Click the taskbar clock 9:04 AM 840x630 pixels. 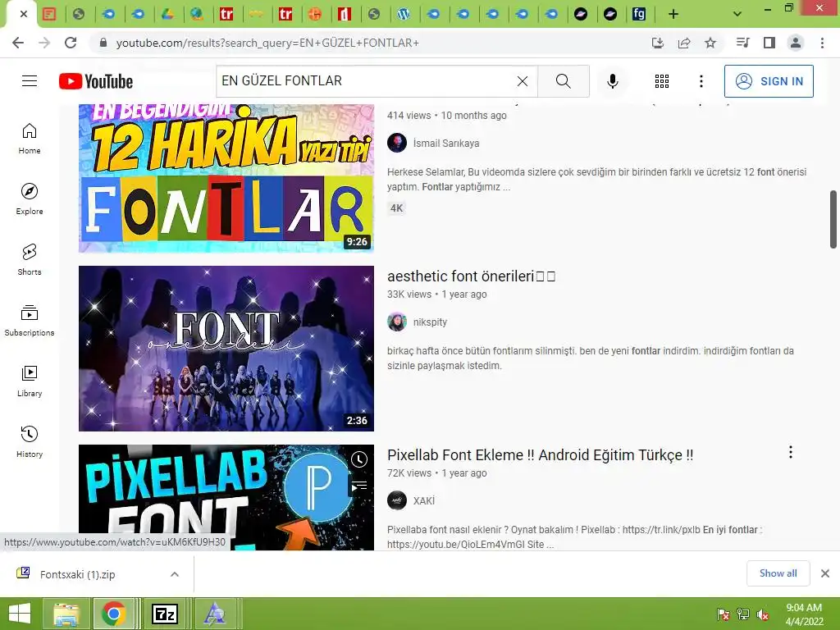coord(804,608)
